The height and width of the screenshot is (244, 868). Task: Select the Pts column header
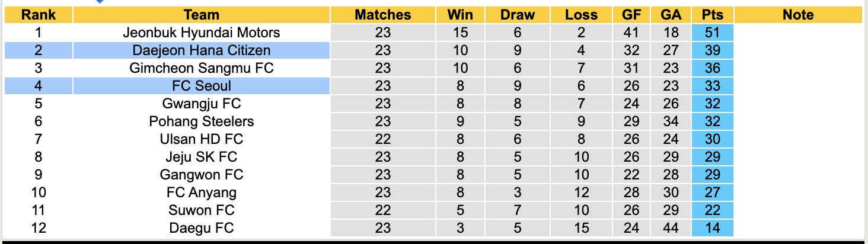click(x=712, y=15)
